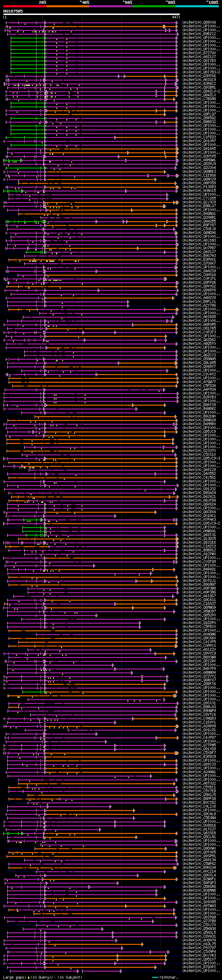The width and height of the screenshot is (222, 980).
Task: Choose the UniRef100_B9G7A3 subject
Action: pyautogui.click(x=199, y=256)
